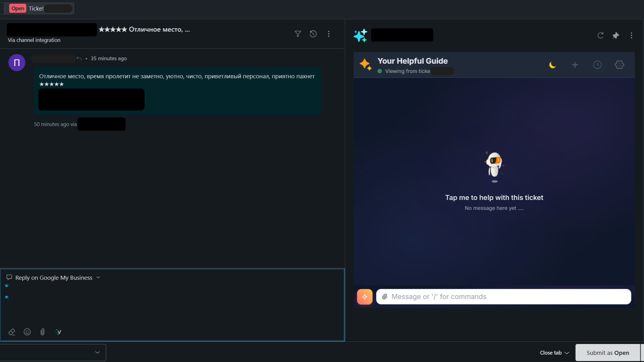Start new chat with plus icon
This screenshot has height=362, width=644.
click(x=575, y=65)
